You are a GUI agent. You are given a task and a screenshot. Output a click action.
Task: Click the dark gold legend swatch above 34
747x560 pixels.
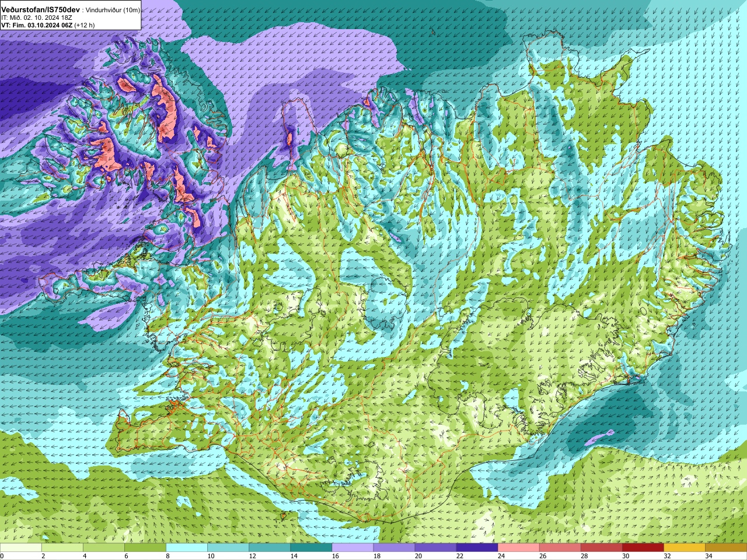726,548
